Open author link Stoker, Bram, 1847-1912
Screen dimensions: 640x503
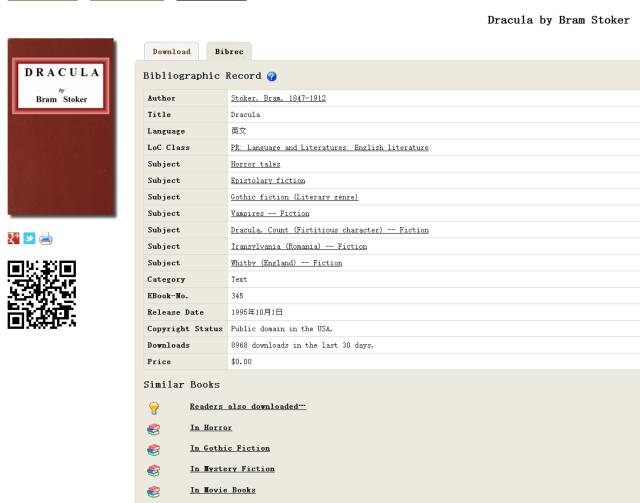(278, 98)
